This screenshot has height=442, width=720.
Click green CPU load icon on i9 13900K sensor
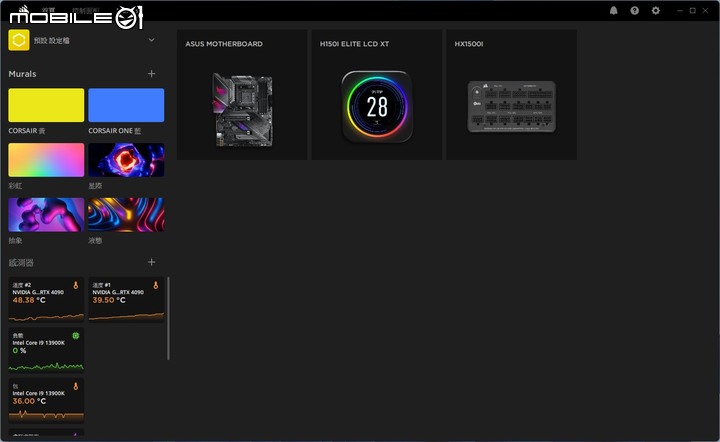76,336
